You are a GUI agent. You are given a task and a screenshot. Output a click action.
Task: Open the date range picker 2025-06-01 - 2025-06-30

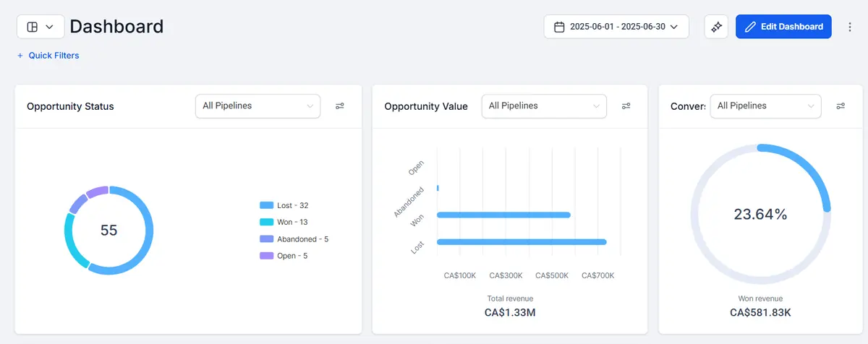(616, 27)
